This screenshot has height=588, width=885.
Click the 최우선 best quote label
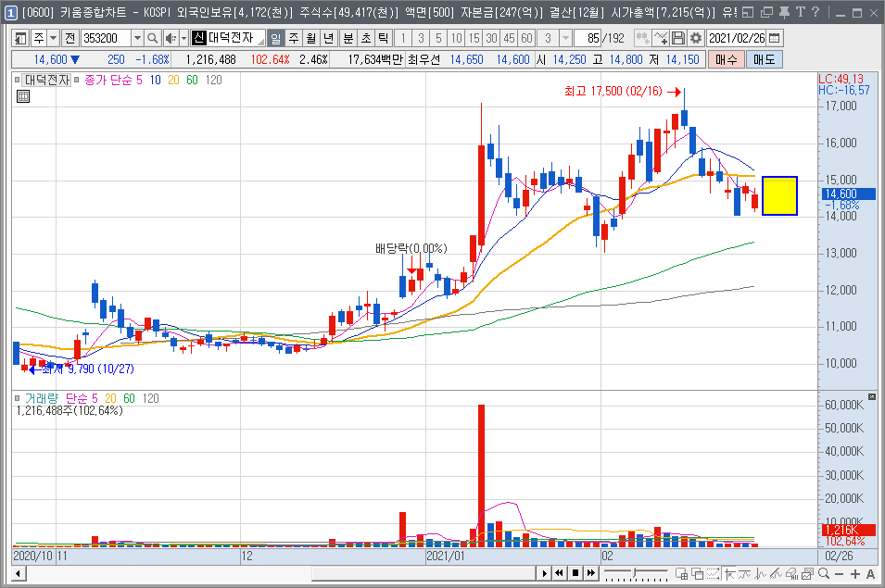click(x=424, y=60)
